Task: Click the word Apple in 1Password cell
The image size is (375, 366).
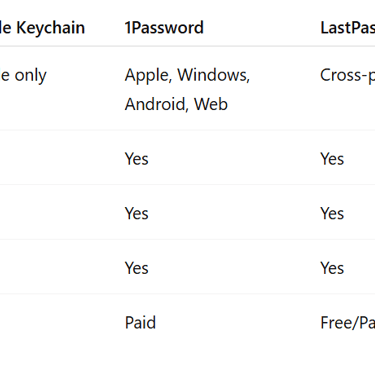Action: click(x=148, y=76)
